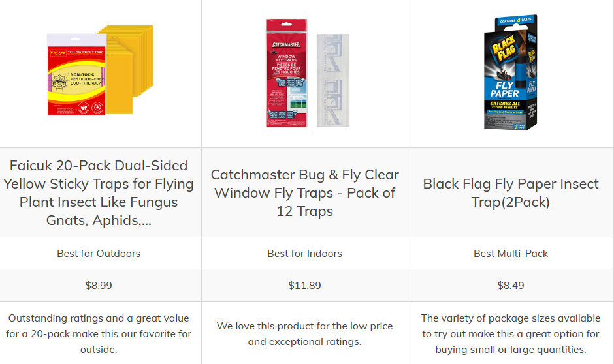Click the 'We love this product' description
Screen dimensions: 614x364
tap(304, 333)
